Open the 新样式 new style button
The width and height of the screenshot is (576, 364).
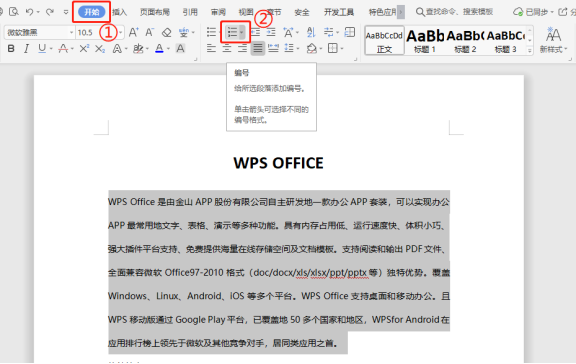coord(553,40)
